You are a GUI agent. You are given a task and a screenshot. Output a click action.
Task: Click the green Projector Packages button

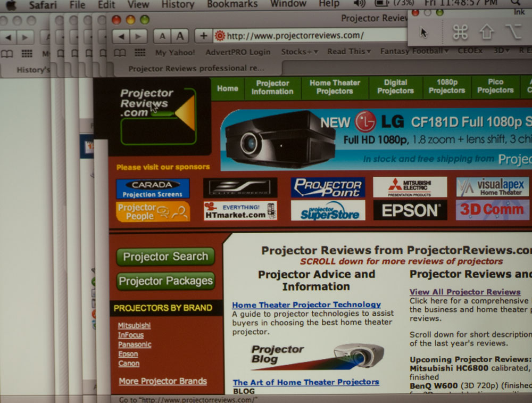pos(165,281)
